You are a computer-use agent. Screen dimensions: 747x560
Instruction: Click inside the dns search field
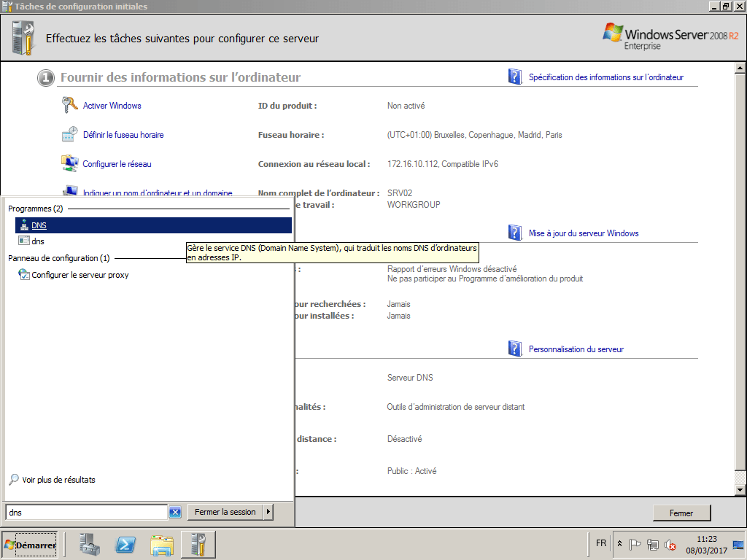[x=84, y=512]
